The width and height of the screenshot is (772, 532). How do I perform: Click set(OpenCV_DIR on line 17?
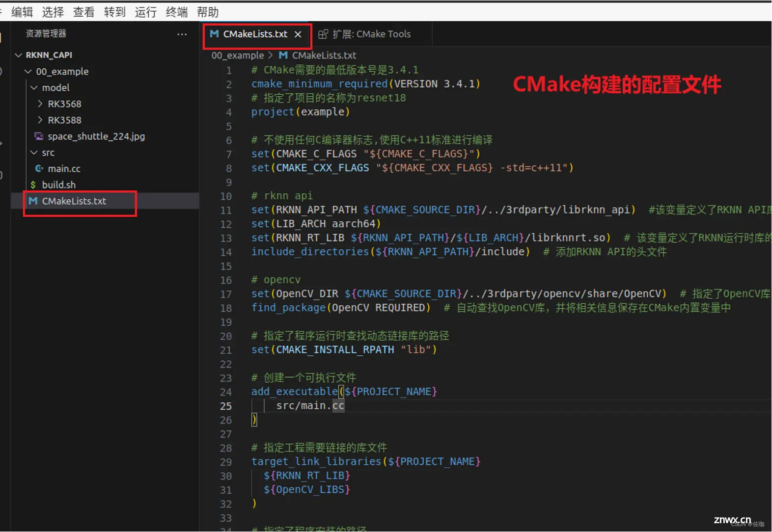295,294
